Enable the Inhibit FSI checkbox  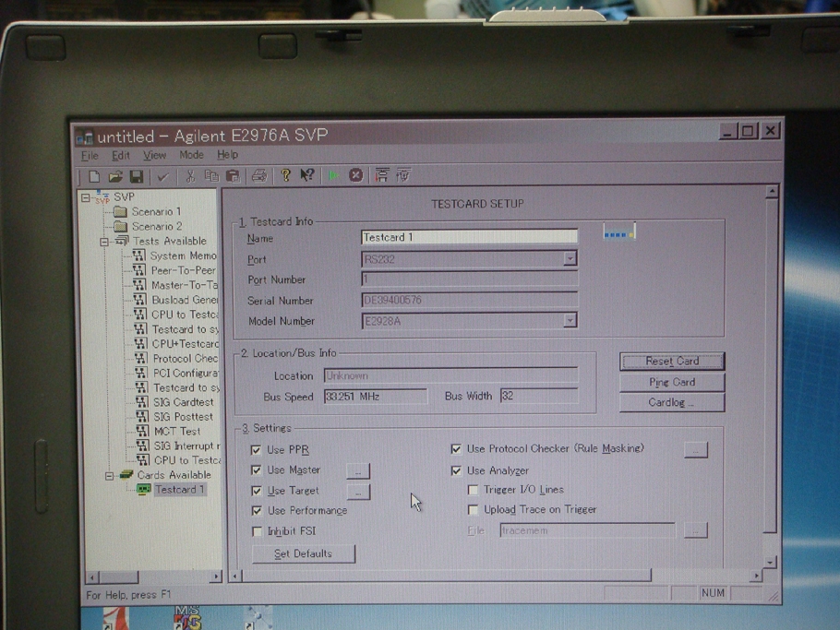click(x=257, y=531)
